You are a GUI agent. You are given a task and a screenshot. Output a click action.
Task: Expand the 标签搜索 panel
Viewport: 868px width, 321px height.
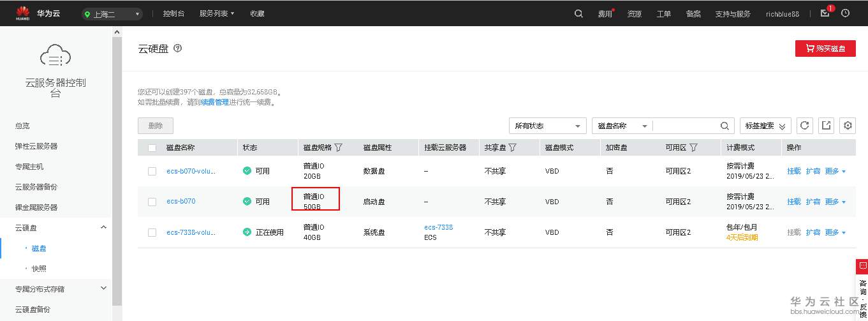(x=765, y=126)
